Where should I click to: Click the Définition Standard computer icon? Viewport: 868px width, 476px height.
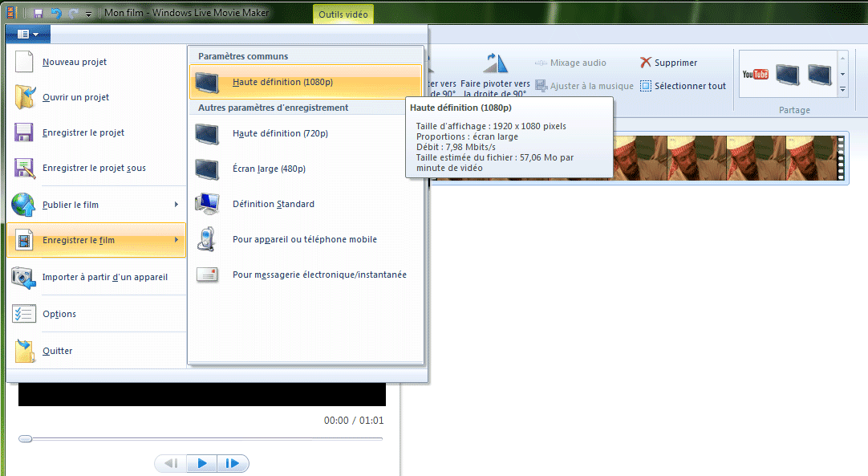[x=207, y=204]
